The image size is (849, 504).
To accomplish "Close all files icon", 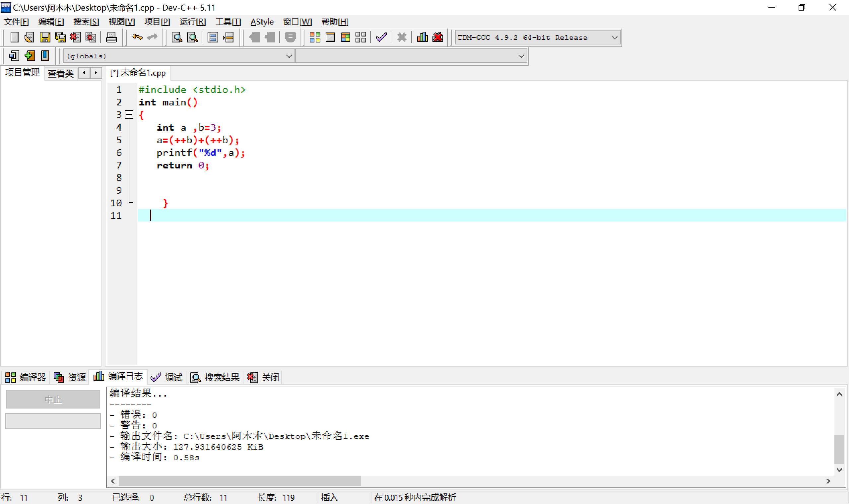I will 91,37.
